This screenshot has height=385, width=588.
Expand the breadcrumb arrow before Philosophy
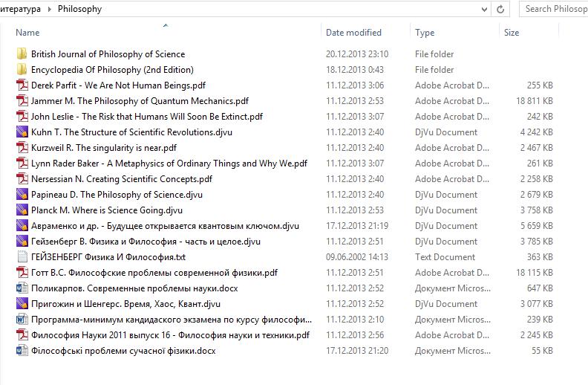pyautogui.click(x=50, y=9)
